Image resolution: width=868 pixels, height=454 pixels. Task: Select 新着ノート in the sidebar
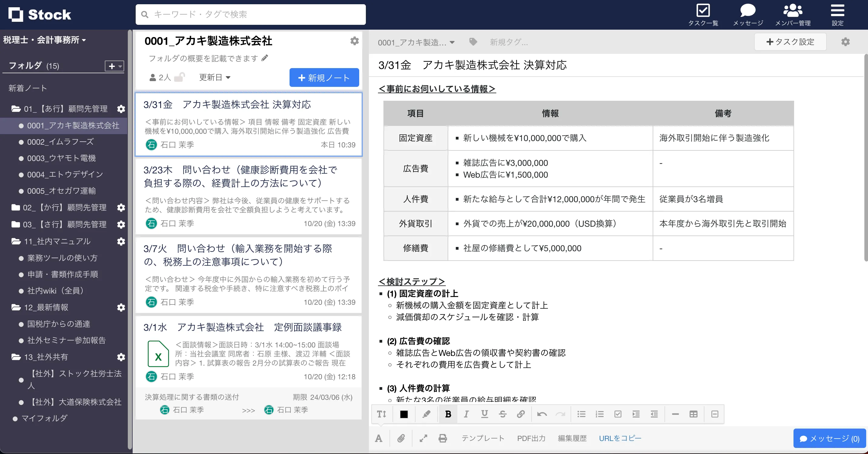tap(27, 87)
